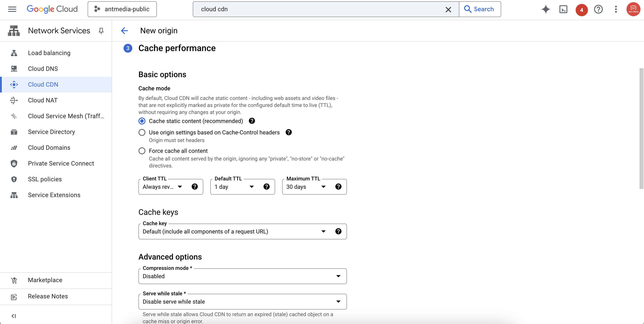Click the Service Directory icon in sidebar
The width and height of the screenshot is (644, 324).
click(14, 131)
